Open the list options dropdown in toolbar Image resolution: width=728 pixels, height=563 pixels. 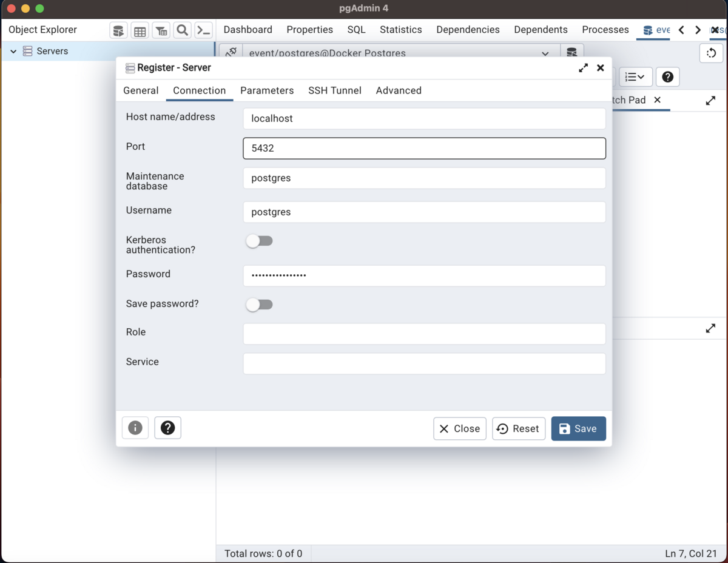coord(635,77)
